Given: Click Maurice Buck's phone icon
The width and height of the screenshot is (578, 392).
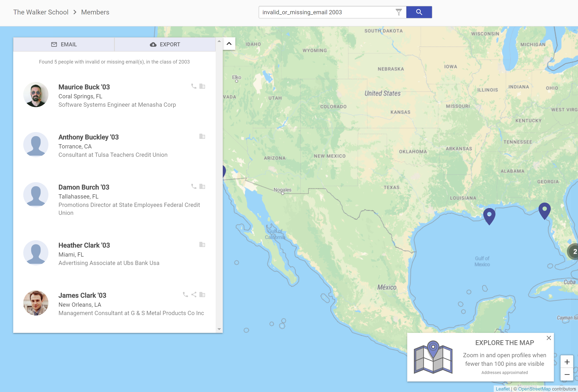Looking at the screenshot, I should click(194, 86).
